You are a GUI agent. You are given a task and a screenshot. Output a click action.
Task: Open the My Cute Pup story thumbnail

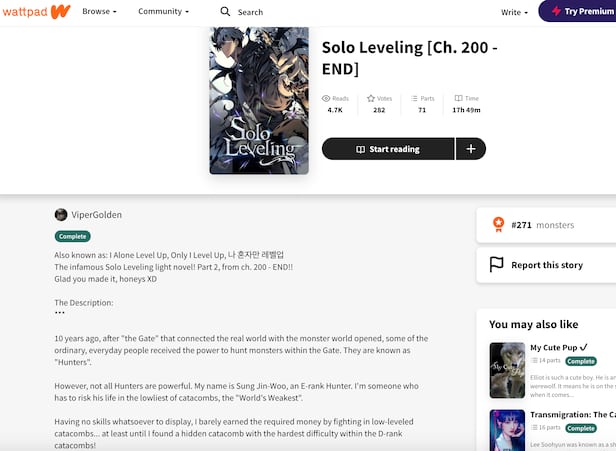[507, 370]
